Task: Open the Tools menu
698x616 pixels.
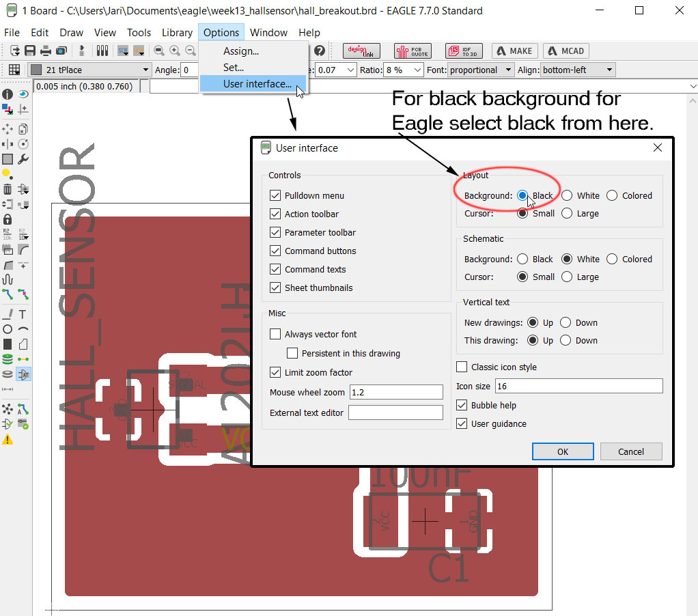Action: click(139, 33)
